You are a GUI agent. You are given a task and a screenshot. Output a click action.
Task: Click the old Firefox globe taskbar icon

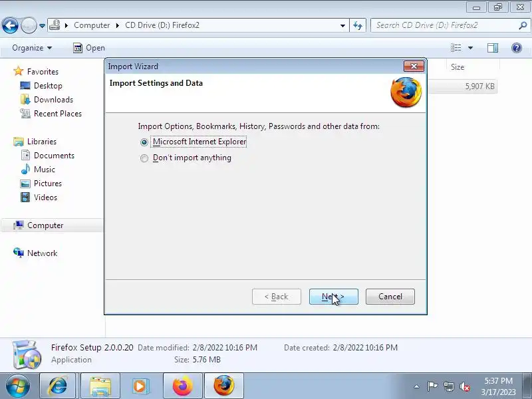pyautogui.click(x=224, y=386)
